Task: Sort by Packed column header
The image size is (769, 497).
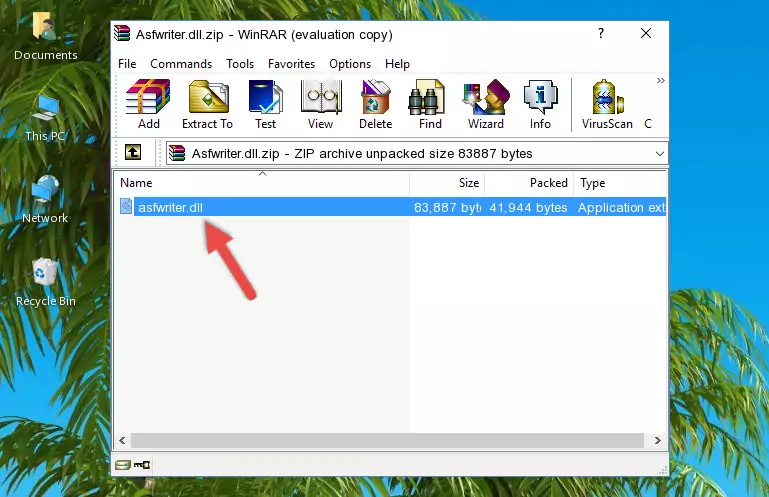Action: pyautogui.click(x=529, y=183)
